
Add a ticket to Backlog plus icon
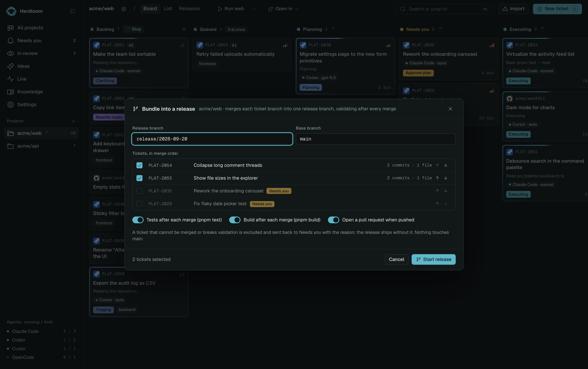184,30
